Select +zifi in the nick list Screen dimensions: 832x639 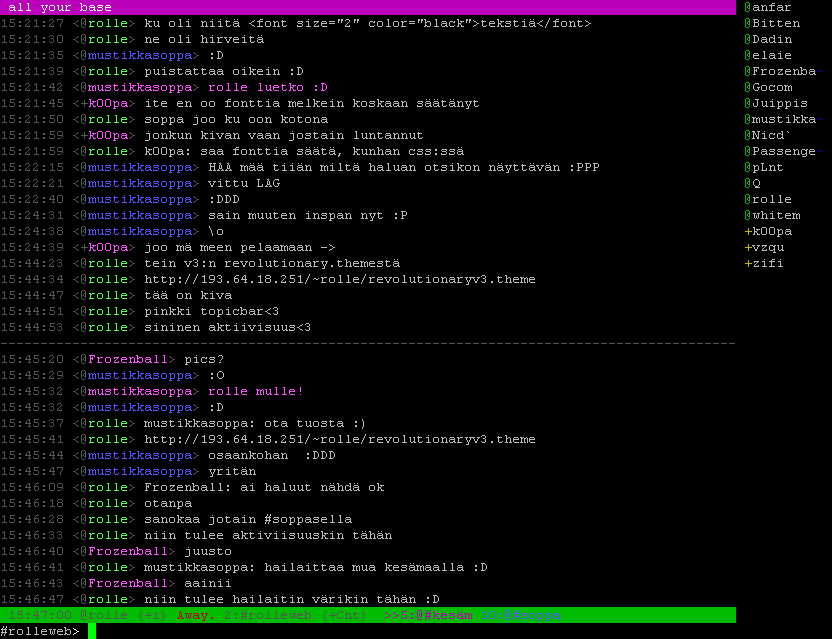pos(764,263)
